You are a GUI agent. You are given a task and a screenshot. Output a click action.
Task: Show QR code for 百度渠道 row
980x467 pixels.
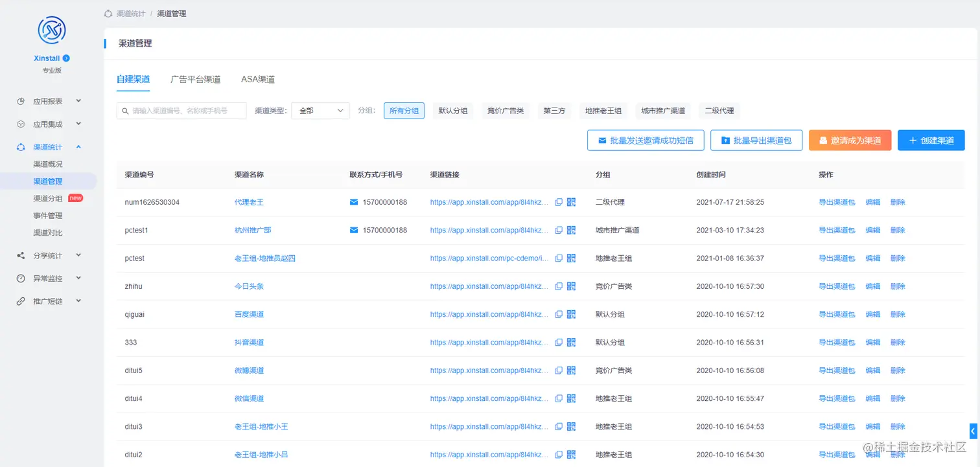coord(571,314)
